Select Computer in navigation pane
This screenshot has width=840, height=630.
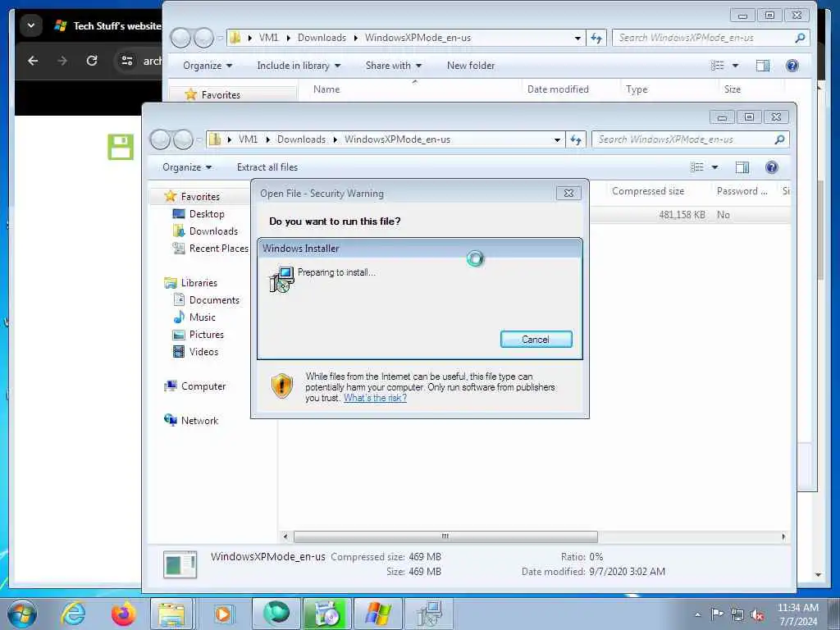pyautogui.click(x=203, y=386)
